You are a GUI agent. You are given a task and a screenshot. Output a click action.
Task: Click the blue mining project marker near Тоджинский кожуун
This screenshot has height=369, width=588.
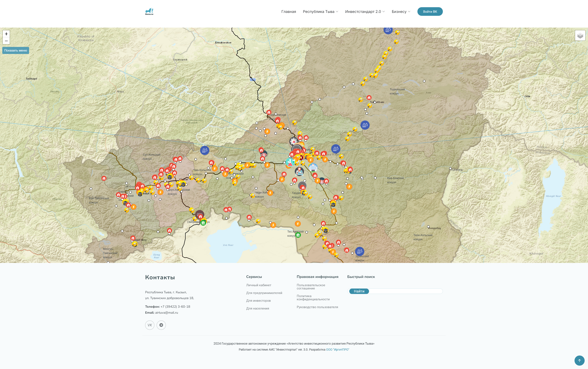(x=365, y=125)
